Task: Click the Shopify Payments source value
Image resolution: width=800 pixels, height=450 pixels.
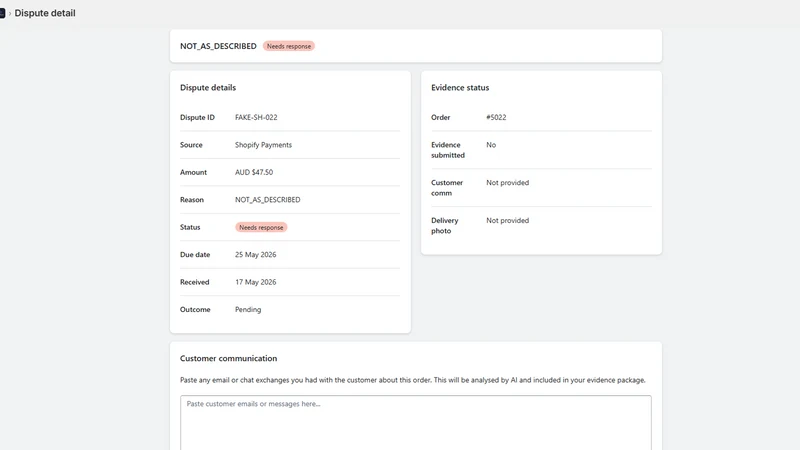Action: click(263, 145)
